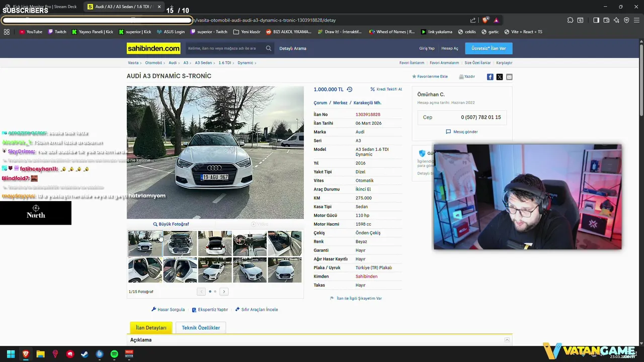The height and width of the screenshot is (362, 644).
Task: Share the listing on X
Action: click(x=500, y=77)
